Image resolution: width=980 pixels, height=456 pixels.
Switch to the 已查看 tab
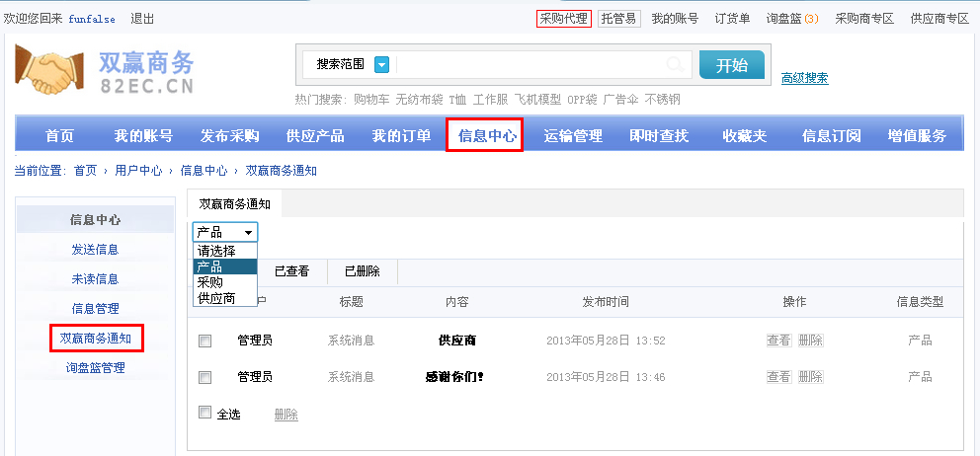291,271
